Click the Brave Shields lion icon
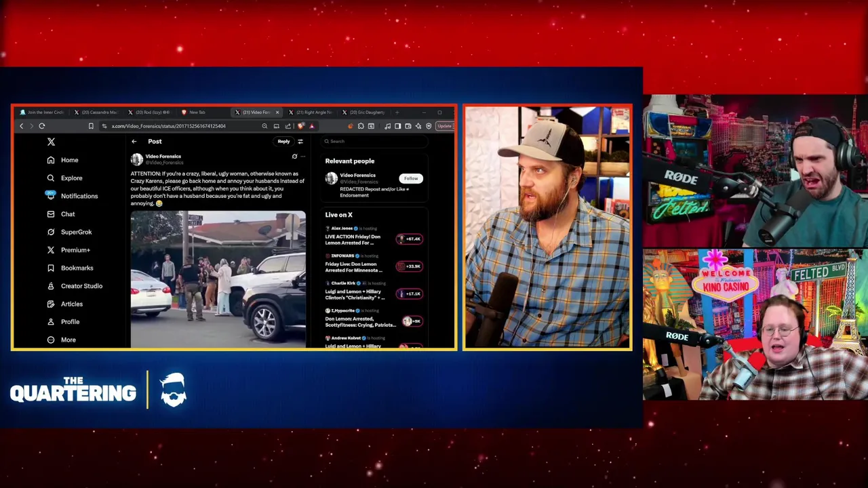The width and height of the screenshot is (868, 488). [301, 126]
